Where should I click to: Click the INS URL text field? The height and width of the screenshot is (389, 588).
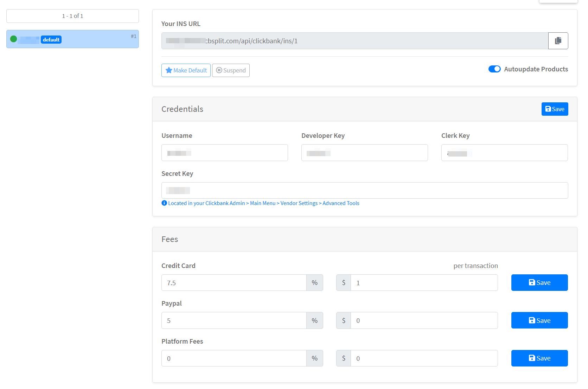(354, 41)
